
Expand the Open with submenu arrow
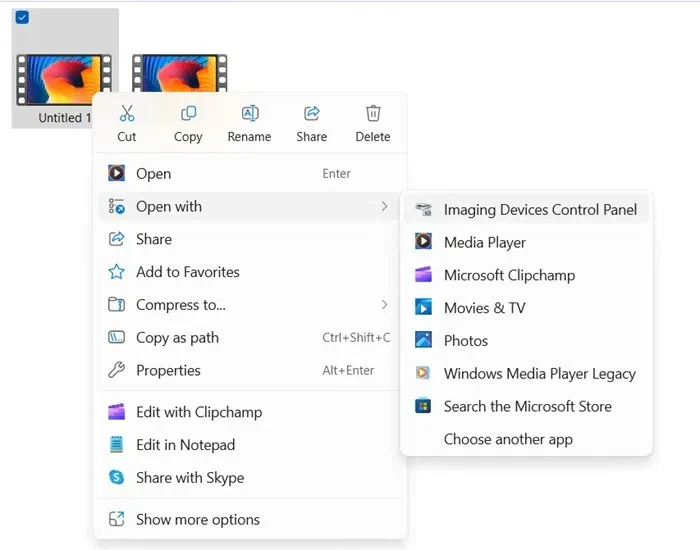point(384,206)
